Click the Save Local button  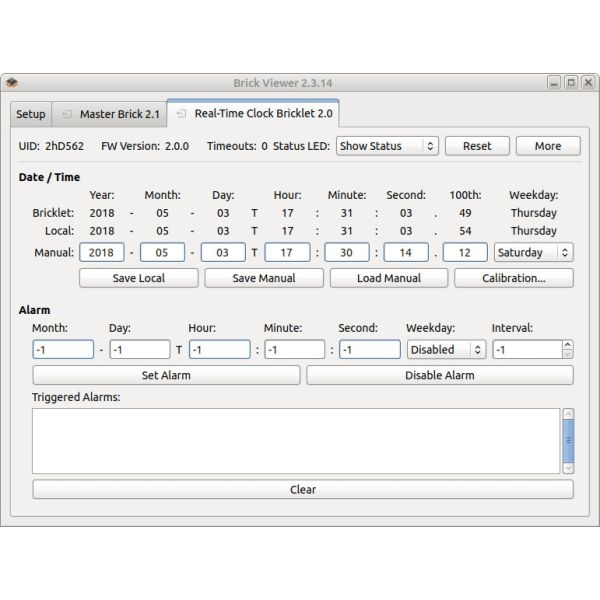(x=139, y=278)
